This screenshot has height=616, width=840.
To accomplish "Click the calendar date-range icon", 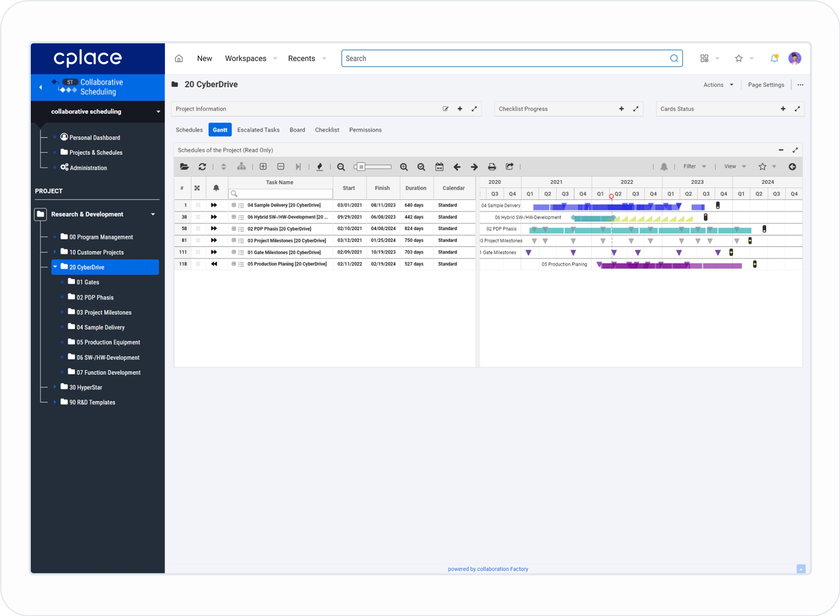I will coord(439,167).
